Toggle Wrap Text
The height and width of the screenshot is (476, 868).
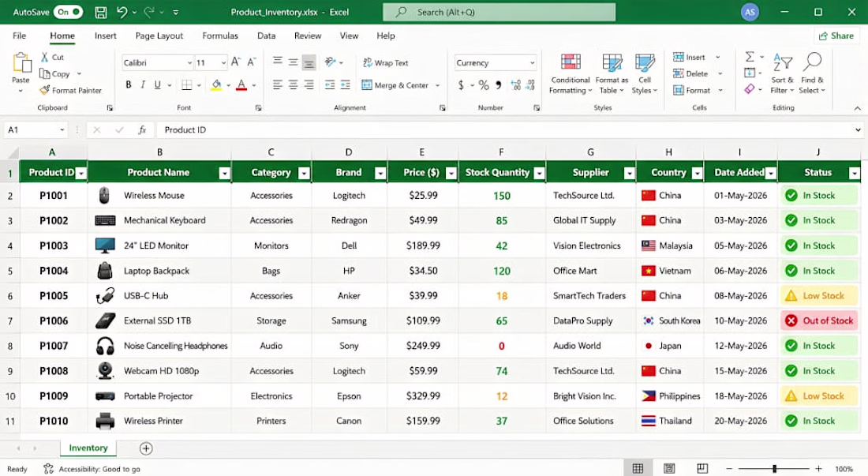[x=386, y=63]
